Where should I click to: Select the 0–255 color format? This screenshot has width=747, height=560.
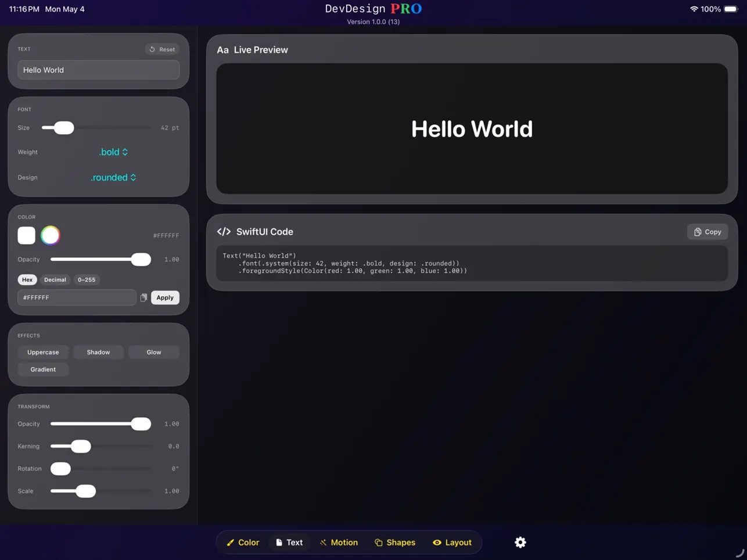(x=87, y=279)
